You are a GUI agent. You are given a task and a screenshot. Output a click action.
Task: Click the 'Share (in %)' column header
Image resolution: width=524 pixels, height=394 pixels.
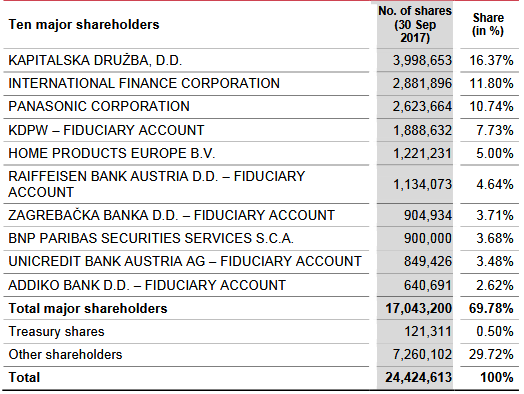488,24
